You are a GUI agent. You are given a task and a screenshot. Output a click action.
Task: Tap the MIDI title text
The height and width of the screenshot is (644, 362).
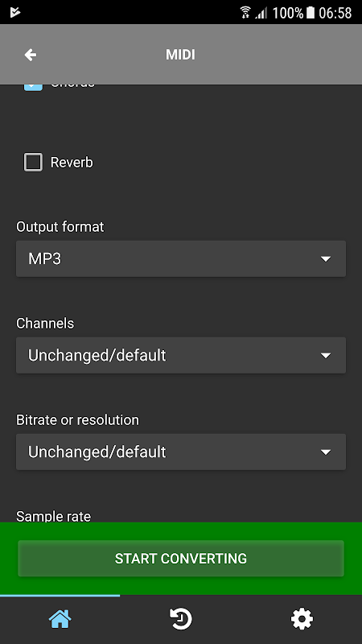pyautogui.click(x=180, y=55)
